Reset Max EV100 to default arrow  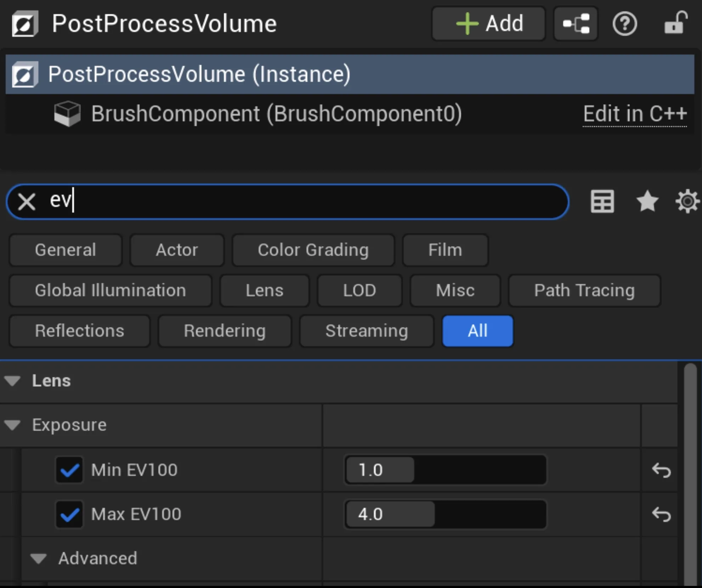coord(661,514)
